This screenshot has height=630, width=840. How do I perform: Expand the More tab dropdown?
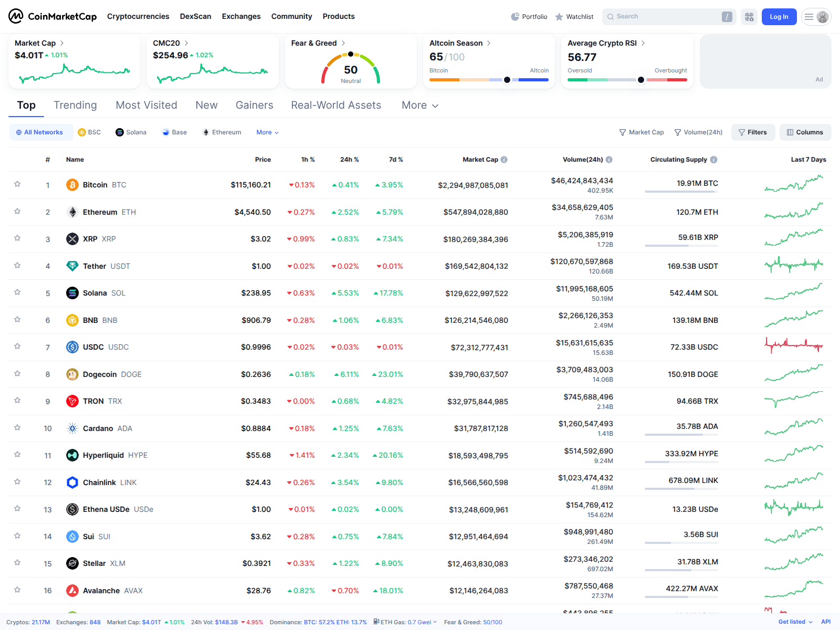tap(420, 106)
